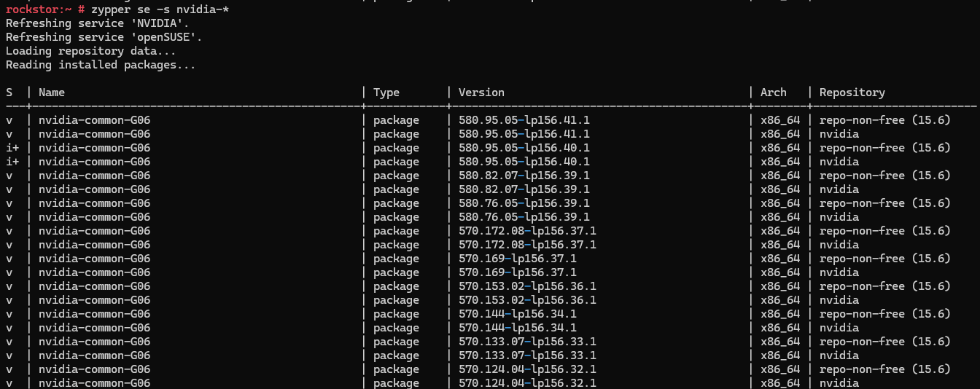Screen dimensions: 980x389
Task: Click the S status column header
Action: [9, 93]
